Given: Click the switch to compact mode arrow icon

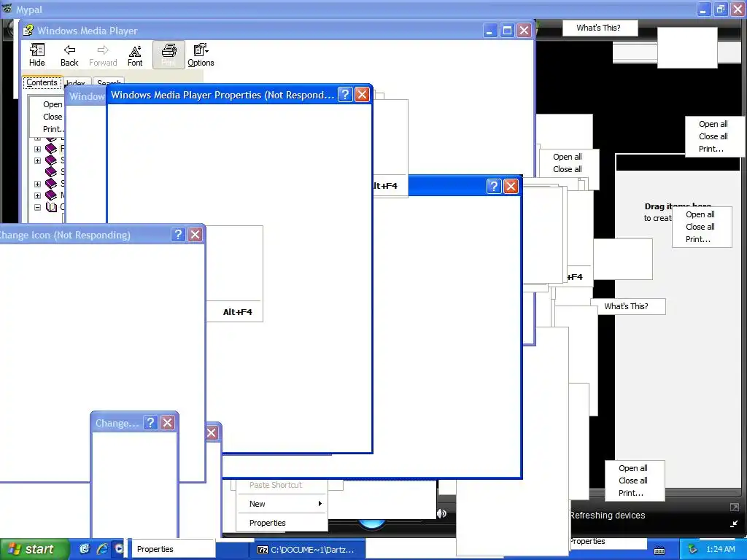Looking at the screenshot, I should (x=734, y=524).
